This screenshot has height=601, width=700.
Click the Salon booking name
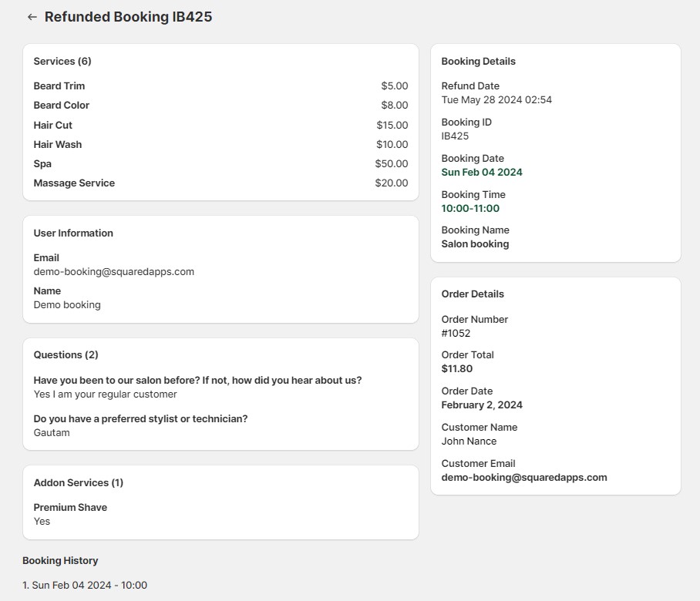coord(475,244)
